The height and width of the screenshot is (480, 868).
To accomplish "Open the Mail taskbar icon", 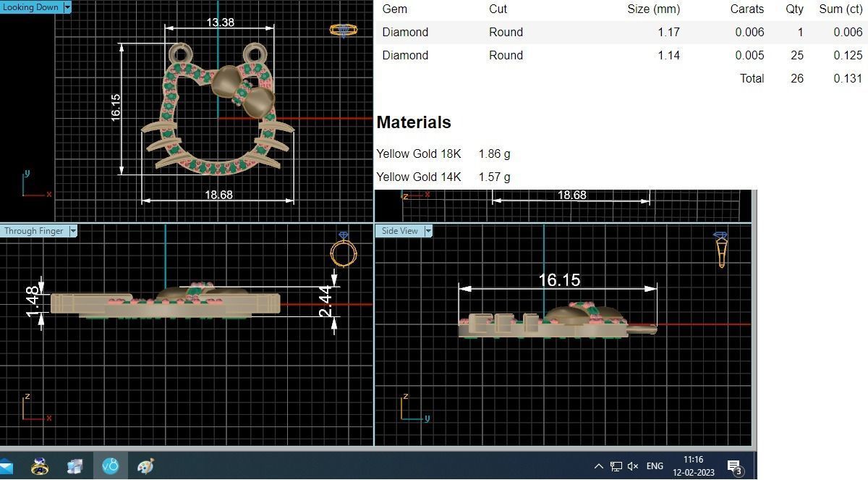I will click(6, 466).
